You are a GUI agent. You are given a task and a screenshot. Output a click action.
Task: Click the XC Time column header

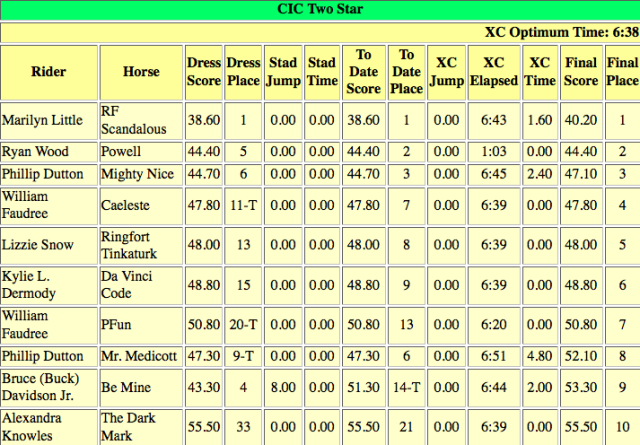click(540, 72)
